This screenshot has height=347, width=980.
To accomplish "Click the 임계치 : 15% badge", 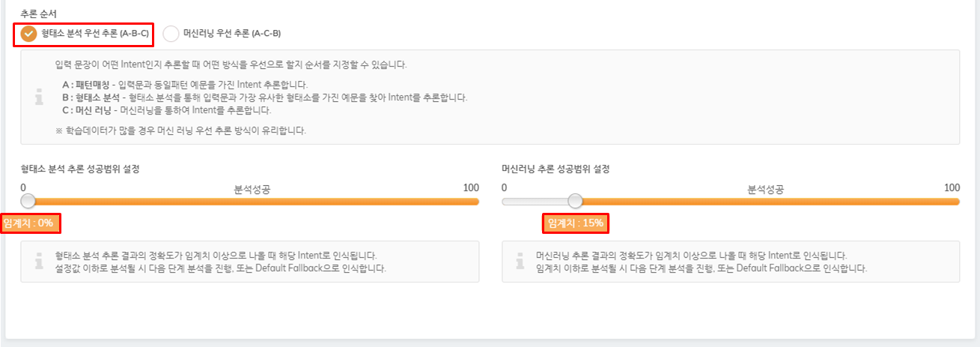I will click(575, 223).
